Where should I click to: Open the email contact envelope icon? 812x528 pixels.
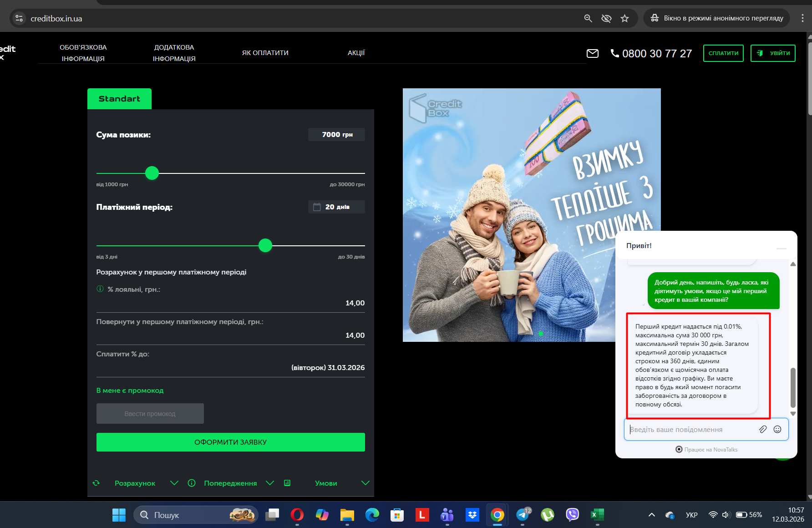(x=593, y=54)
